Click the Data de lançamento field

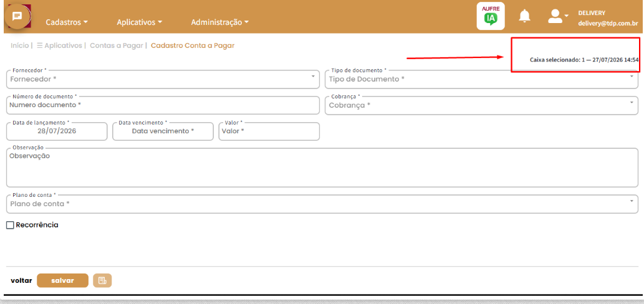(x=57, y=131)
